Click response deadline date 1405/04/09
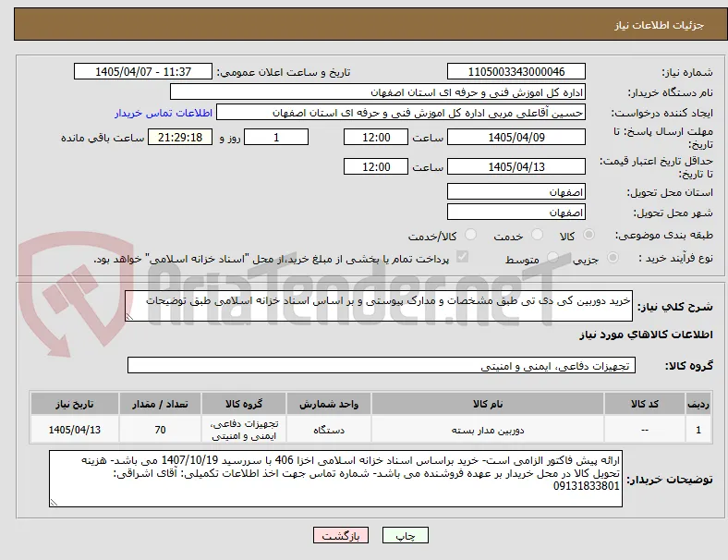The image size is (728, 560). pyautogui.click(x=516, y=137)
